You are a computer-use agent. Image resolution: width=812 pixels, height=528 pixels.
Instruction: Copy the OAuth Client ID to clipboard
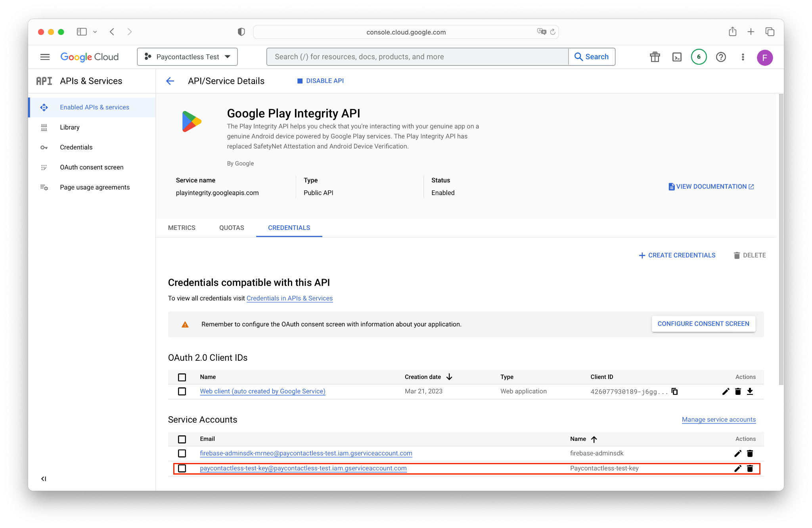pyautogui.click(x=674, y=392)
